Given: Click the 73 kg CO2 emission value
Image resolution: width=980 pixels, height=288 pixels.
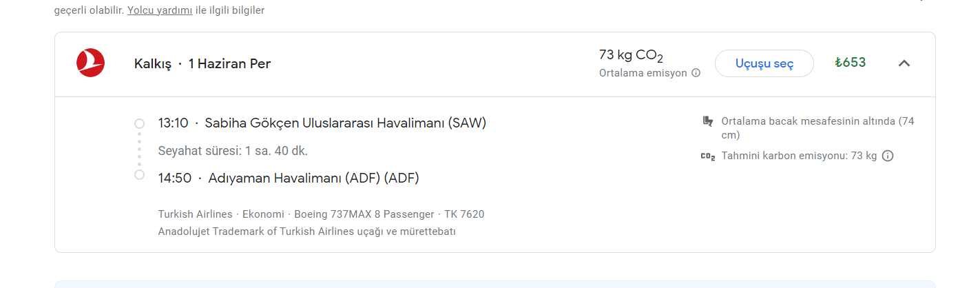Looking at the screenshot, I should point(631,56).
